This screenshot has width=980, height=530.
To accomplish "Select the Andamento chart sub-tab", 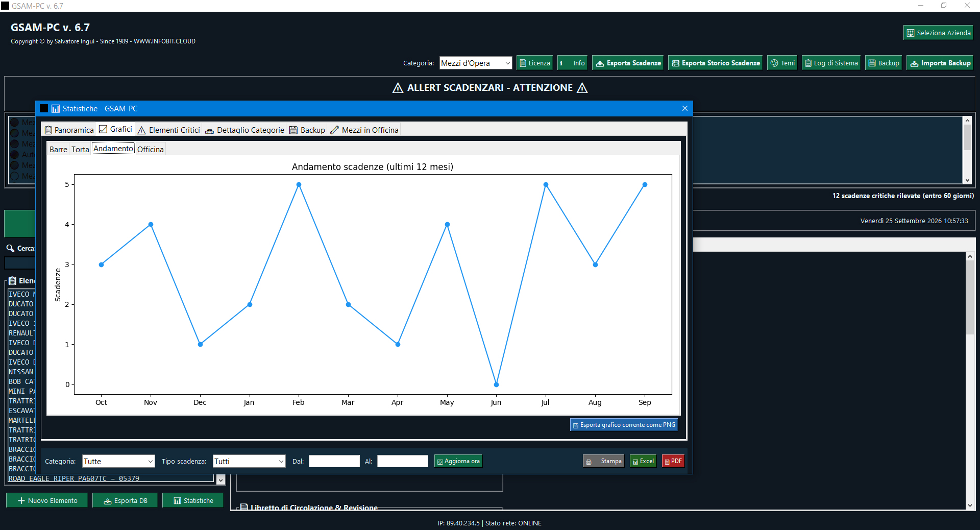I will pyautogui.click(x=113, y=148).
